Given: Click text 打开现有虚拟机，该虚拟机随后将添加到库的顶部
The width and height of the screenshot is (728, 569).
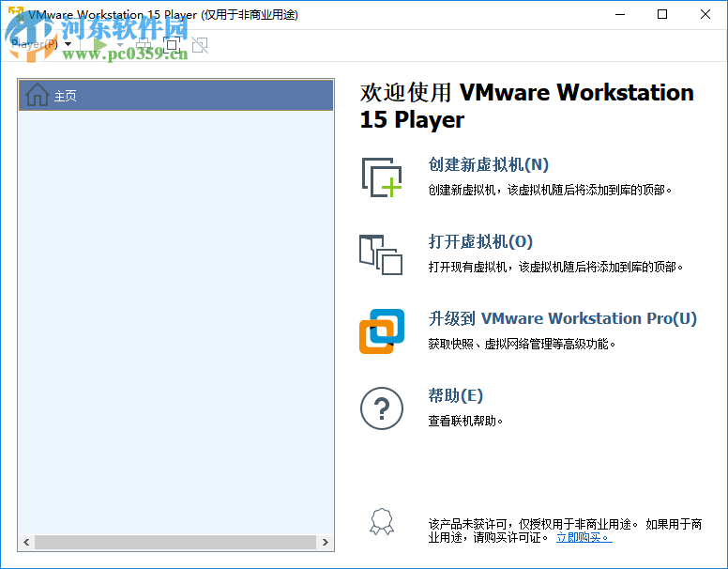Looking at the screenshot, I should (555, 268).
